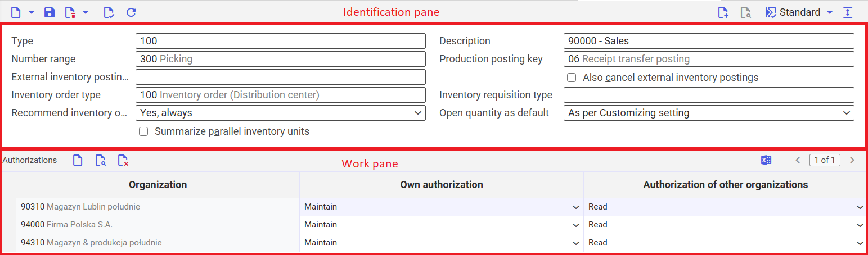Click the Export to Excel icon
Screen dimensions: 868x255
click(766, 161)
